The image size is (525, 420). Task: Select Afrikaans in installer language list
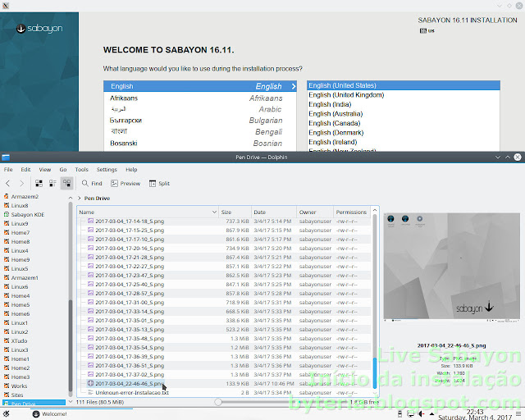click(200, 98)
